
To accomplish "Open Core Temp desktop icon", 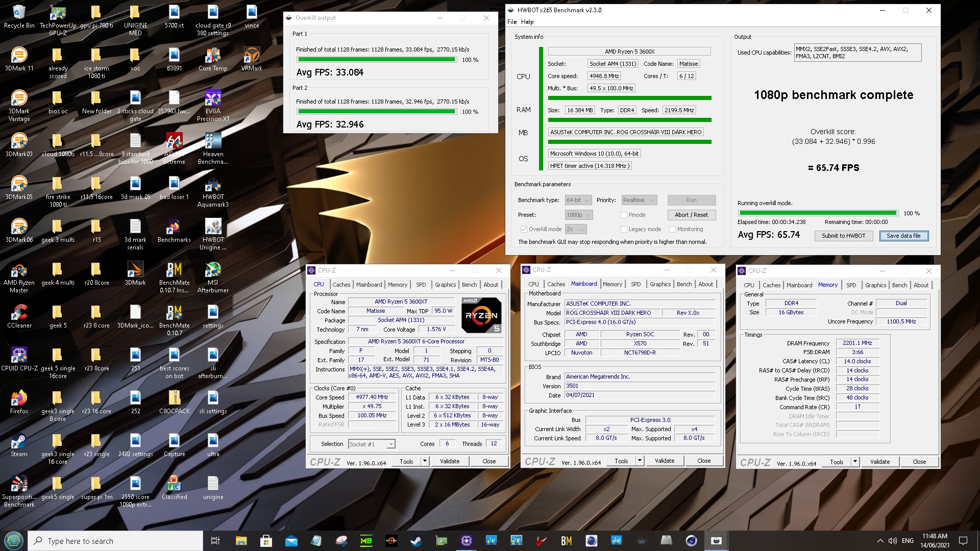I will click(x=213, y=59).
